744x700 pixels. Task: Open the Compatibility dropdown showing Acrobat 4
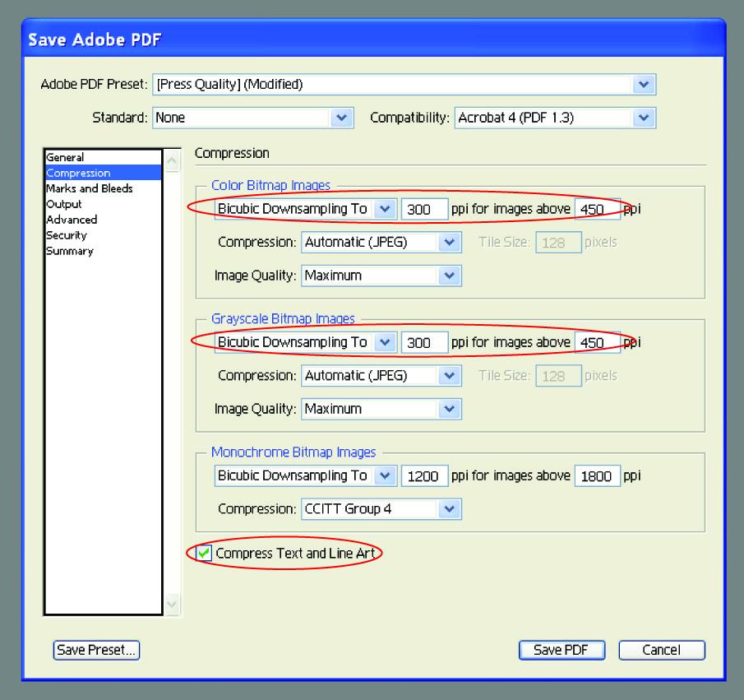(x=555, y=118)
